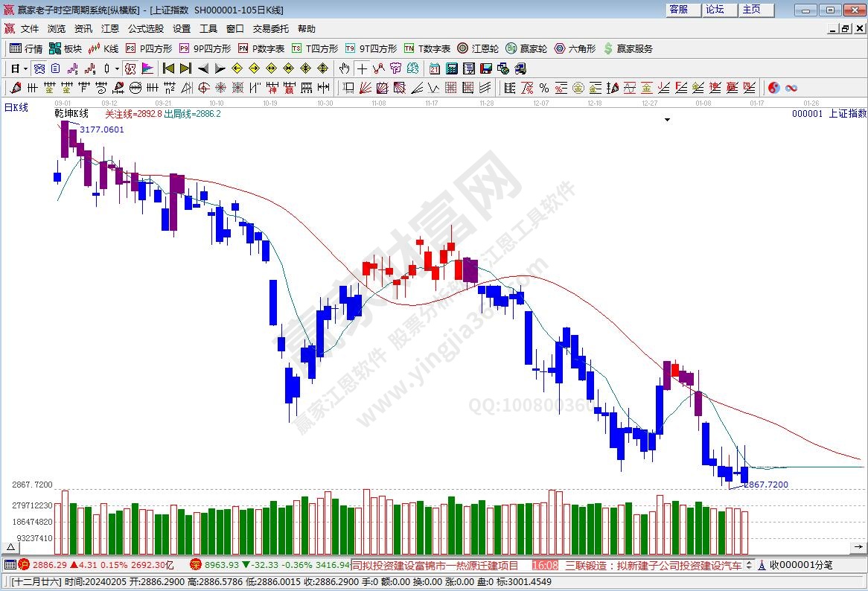Toggle the hand pan tool

[x=344, y=68]
